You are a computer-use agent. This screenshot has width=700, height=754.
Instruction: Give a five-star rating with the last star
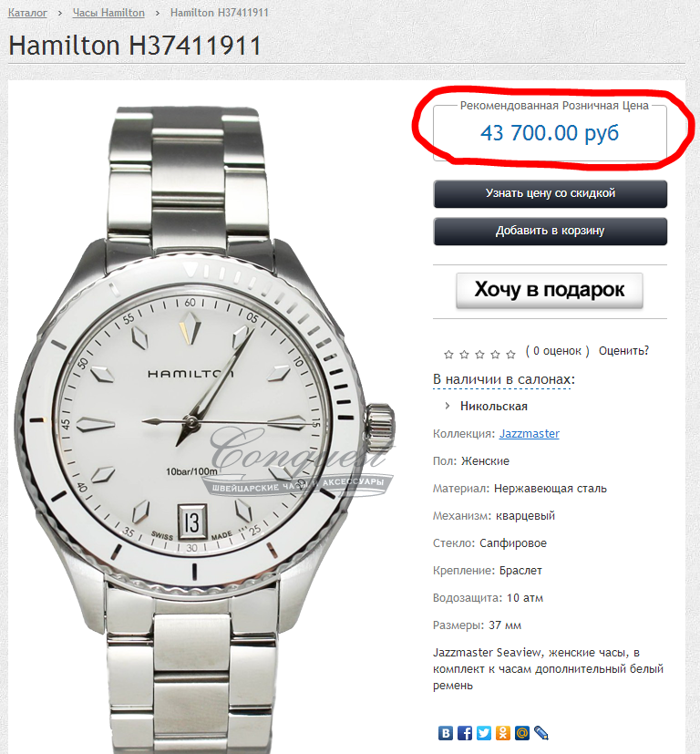(x=510, y=355)
